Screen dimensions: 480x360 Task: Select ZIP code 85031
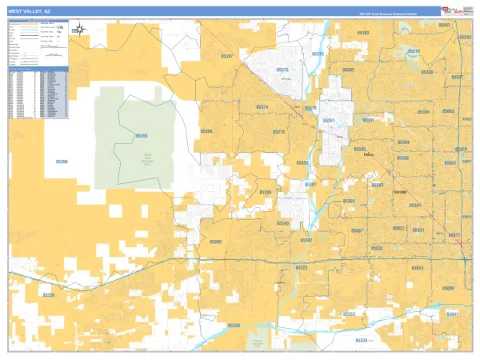(x=418, y=230)
